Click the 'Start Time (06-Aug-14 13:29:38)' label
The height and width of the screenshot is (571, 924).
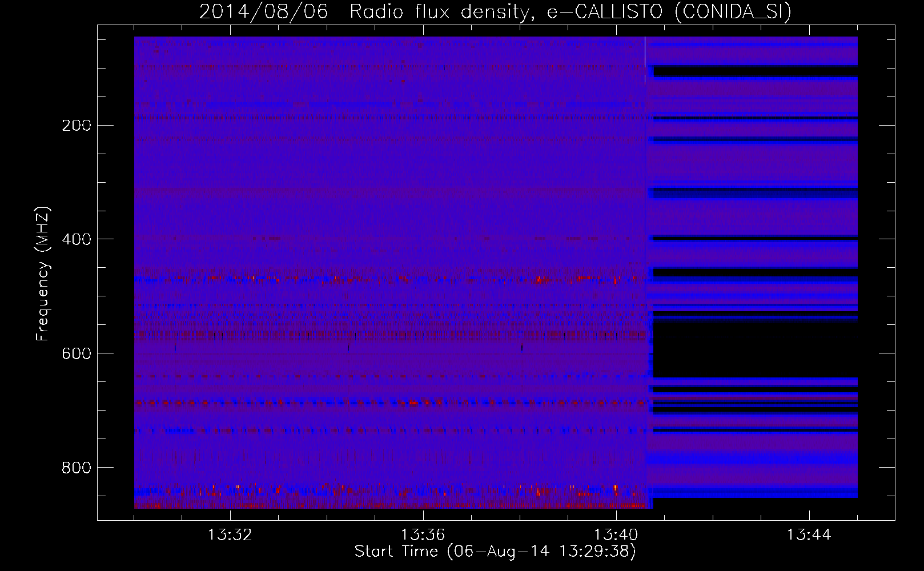tap(495, 552)
